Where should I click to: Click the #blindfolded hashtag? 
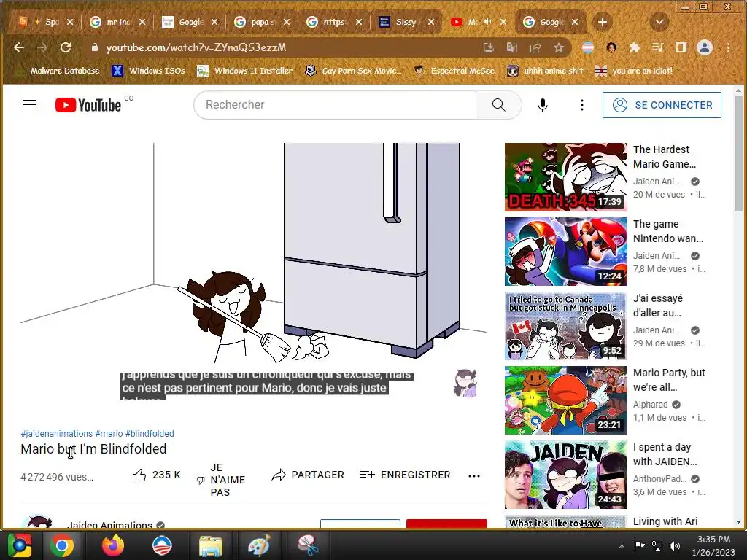150,434
